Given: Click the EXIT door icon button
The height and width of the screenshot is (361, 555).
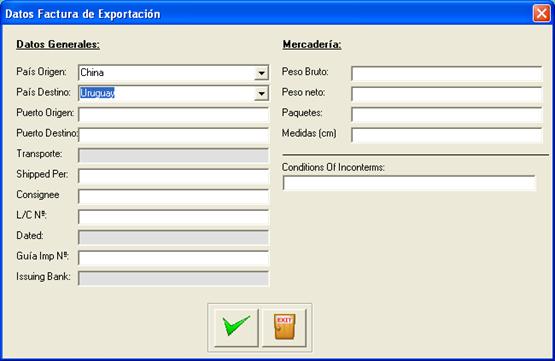Looking at the screenshot, I should point(284,327).
